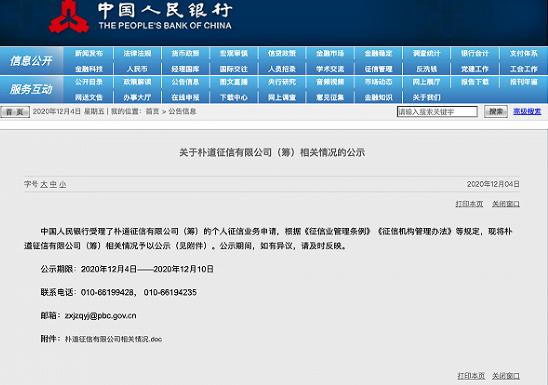This screenshot has height=385, width=548.
Task: Open the 反洗钱 menu link
Action: click(426, 69)
